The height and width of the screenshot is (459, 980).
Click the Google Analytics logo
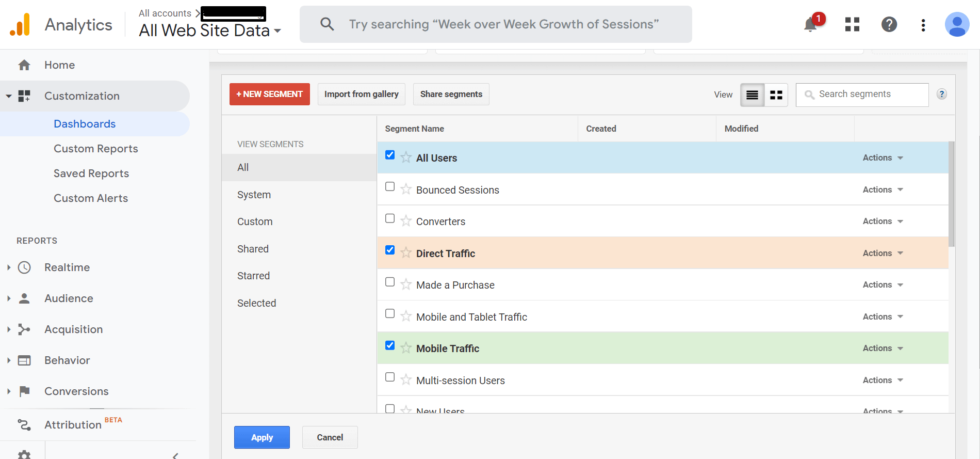click(20, 24)
